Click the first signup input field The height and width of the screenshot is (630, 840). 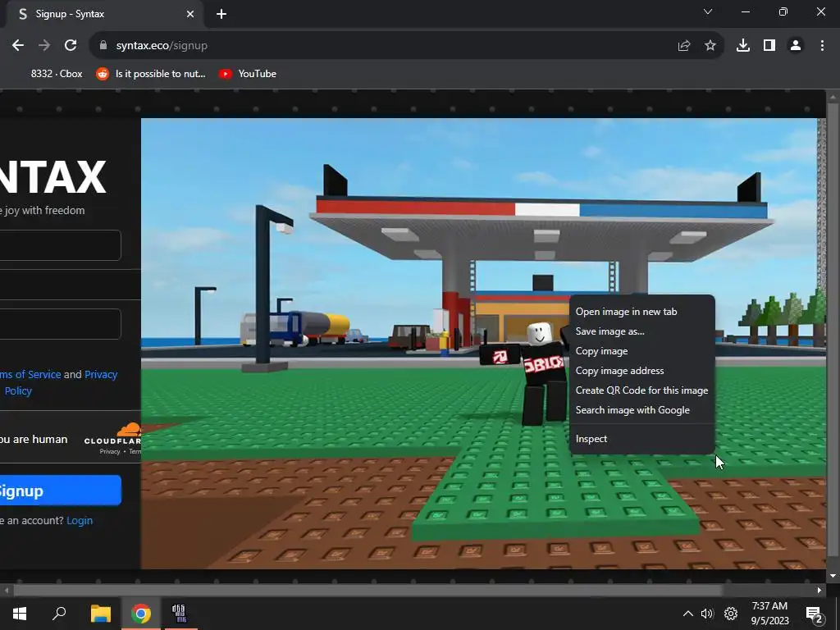(x=60, y=245)
